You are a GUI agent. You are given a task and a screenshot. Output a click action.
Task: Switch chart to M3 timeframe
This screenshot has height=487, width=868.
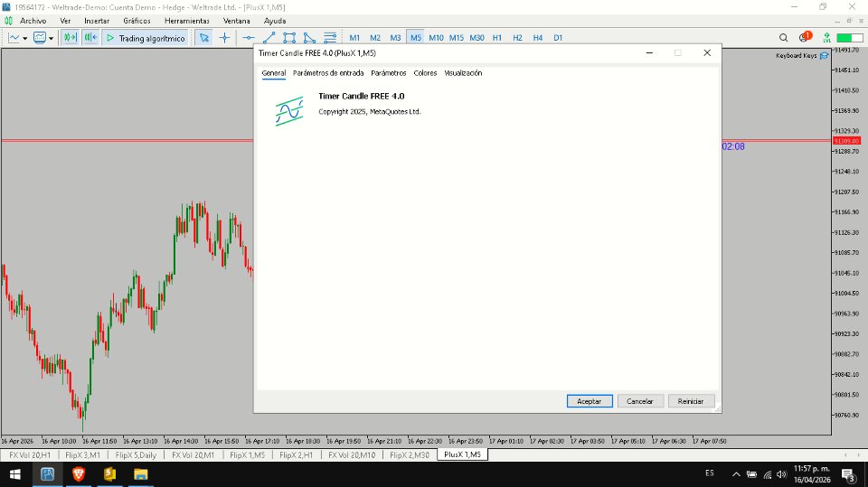point(395,38)
